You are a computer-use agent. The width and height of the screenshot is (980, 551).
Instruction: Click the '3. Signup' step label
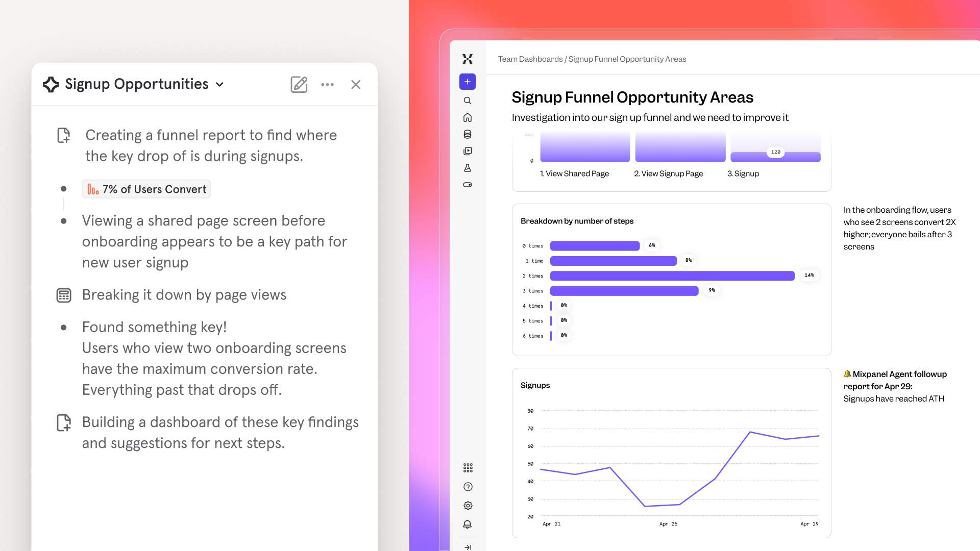click(x=743, y=174)
